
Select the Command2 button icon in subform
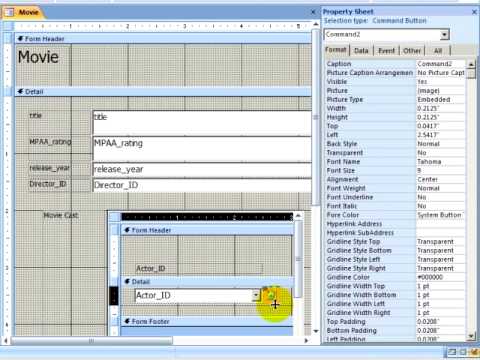pyautogui.click(x=271, y=295)
